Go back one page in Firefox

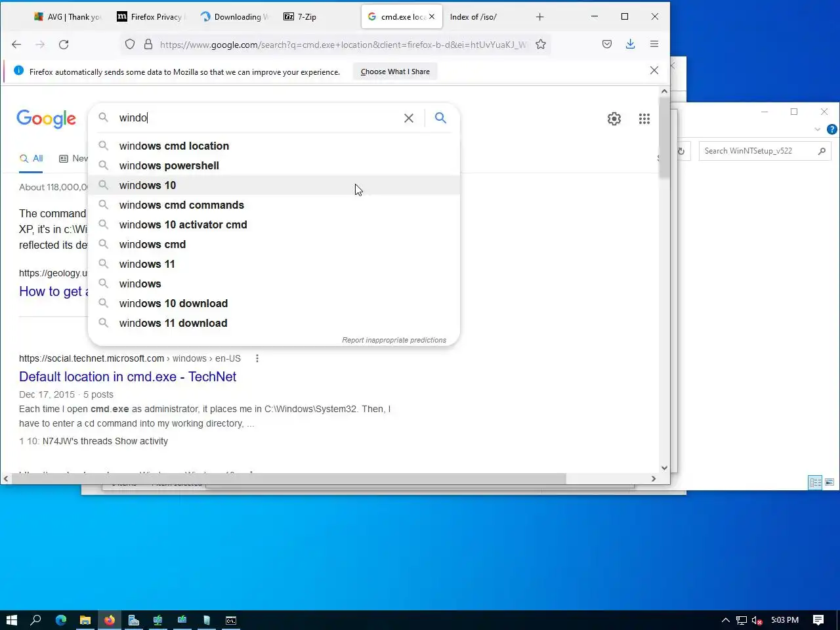pyautogui.click(x=16, y=45)
